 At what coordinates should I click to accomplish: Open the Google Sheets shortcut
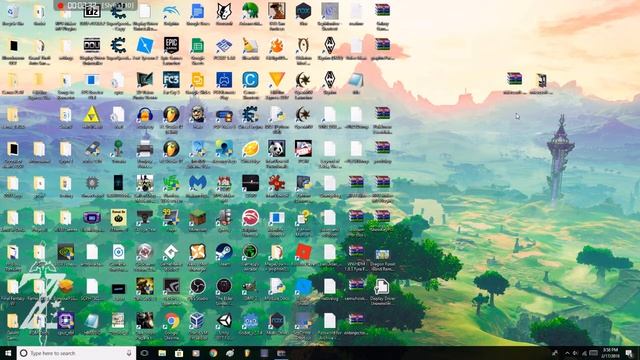pos(198,46)
